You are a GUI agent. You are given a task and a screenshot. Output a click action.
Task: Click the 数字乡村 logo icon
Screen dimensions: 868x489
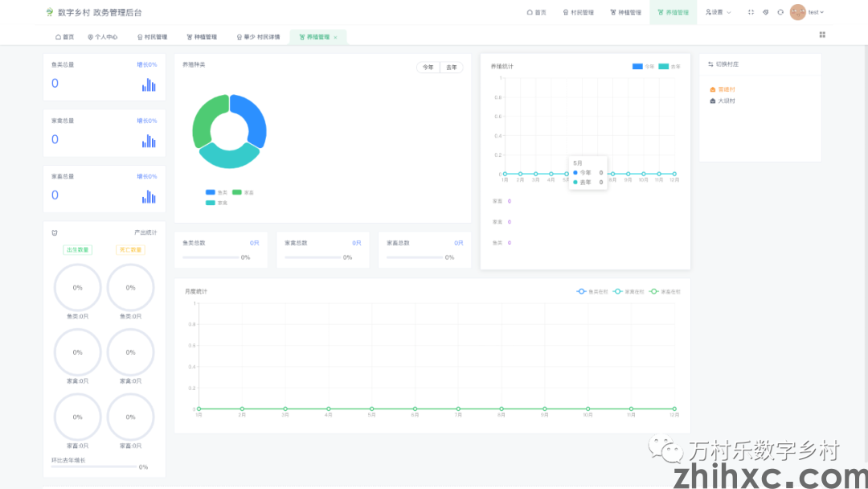click(x=50, y=11)
